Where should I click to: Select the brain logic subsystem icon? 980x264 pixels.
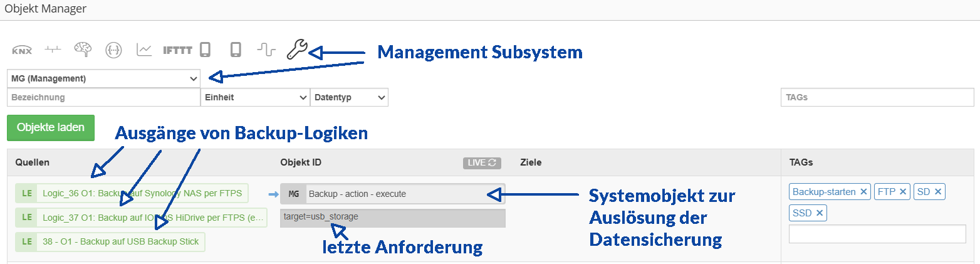pos(83,50)
